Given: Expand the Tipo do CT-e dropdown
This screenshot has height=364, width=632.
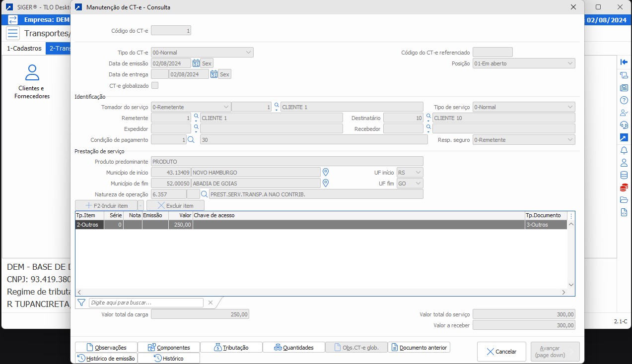Looking at the screenshot, I should pos(248,53).
